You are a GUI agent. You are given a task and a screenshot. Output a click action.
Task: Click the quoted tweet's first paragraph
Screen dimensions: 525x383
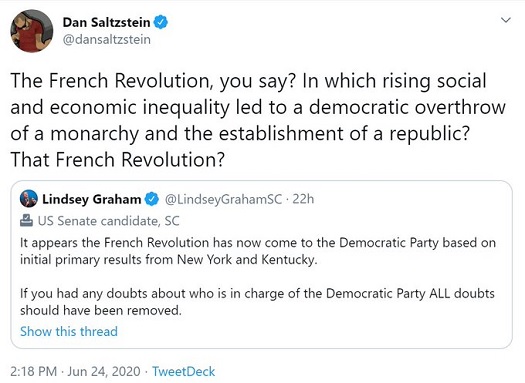258,251
